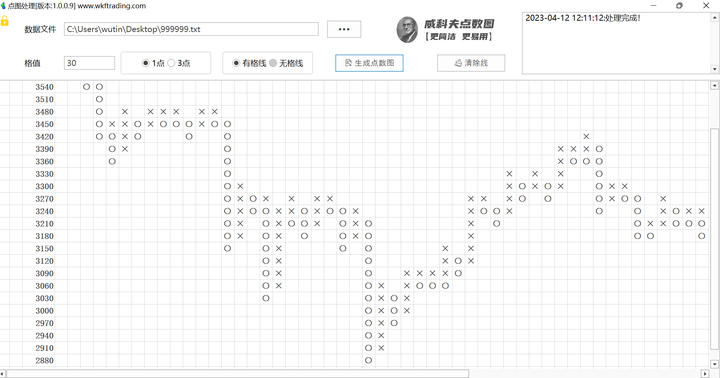The width and height of the screenshot is (720, 378).
Task: Click the 3120 price row label
Action: coord(45,260)
